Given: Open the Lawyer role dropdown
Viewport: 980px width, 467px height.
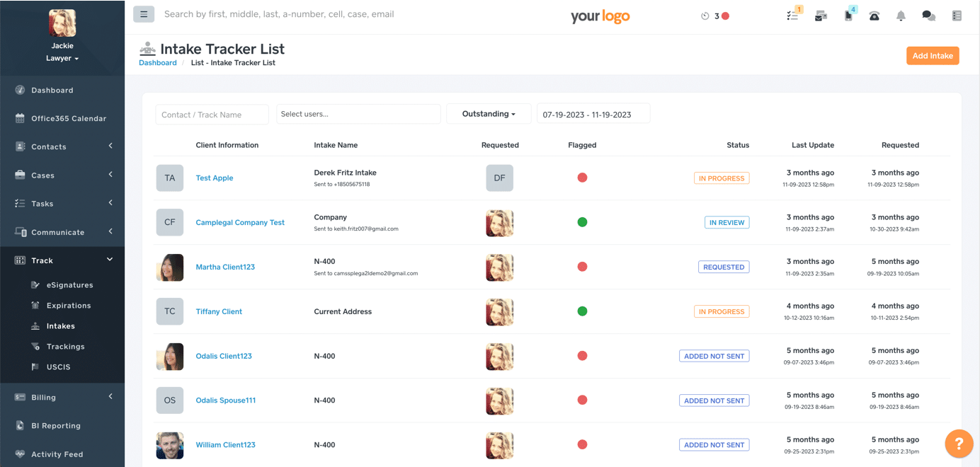Looking at the screenshot, I should pos(62,59).
